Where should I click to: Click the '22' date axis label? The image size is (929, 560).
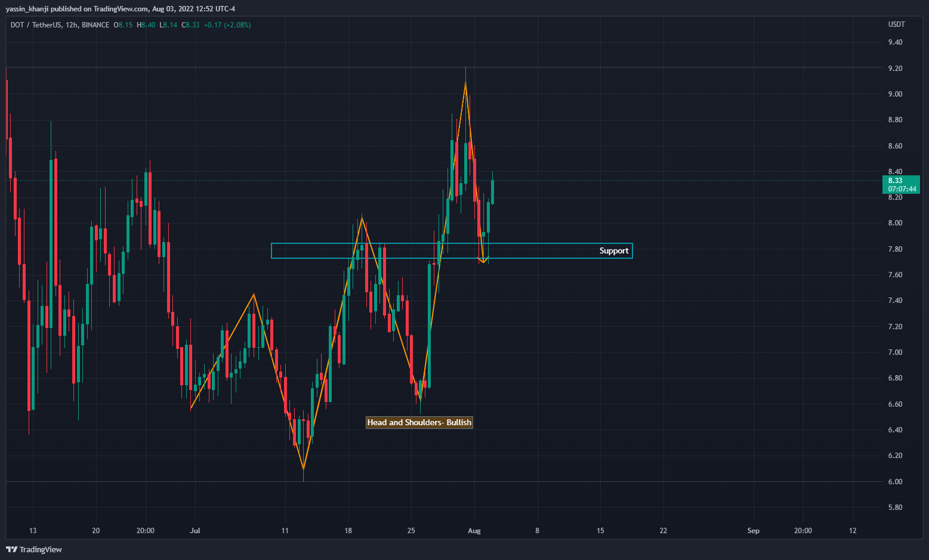[x=663, y=531]
